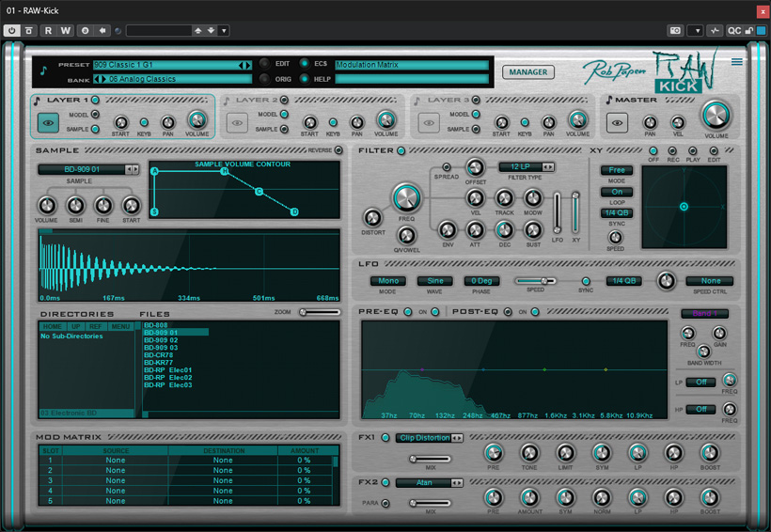771x532 pixels.
Task: Click the LFO speed control None button
Action: (x=710, y=281)
